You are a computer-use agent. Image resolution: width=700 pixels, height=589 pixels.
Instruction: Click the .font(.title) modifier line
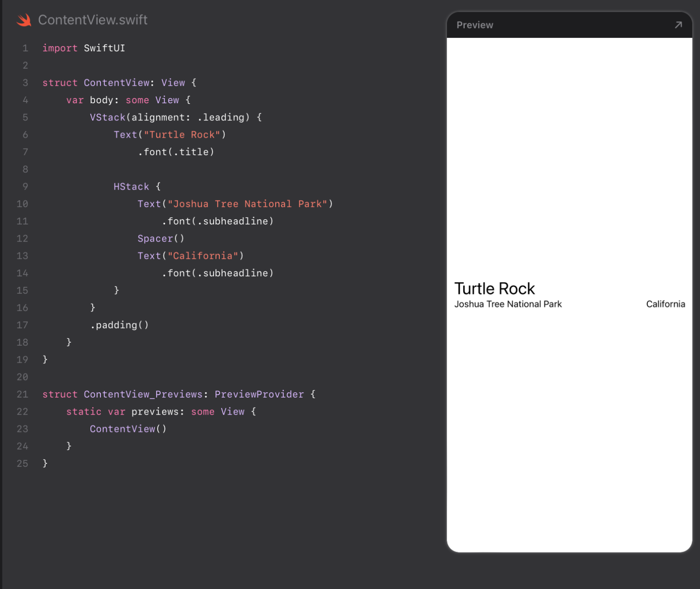tap(176, 152)
